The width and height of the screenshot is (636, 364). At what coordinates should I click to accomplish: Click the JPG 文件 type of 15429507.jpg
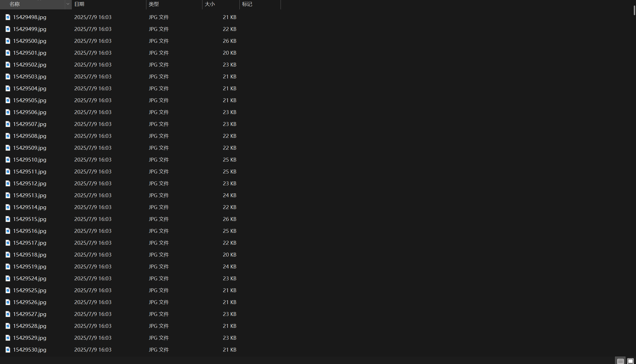coord(159,124)
